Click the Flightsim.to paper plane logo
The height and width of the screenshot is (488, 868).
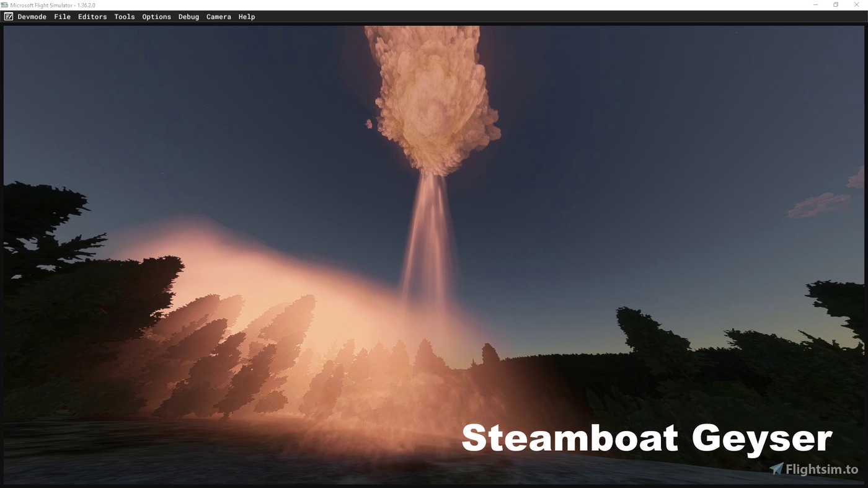(x=776, y=469)
